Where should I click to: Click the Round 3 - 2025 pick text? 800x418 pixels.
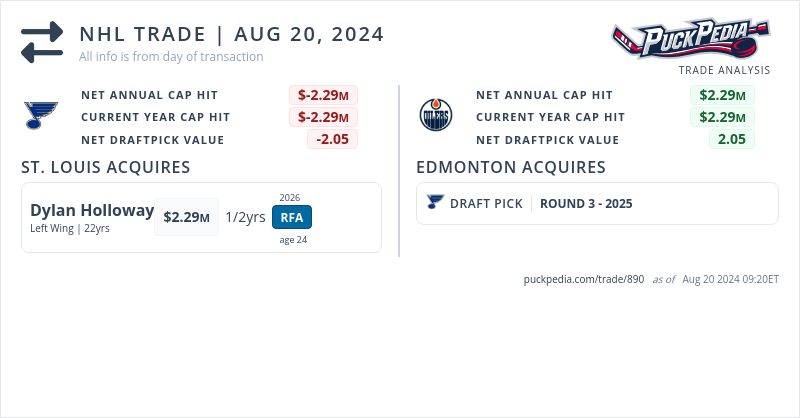coord(586,204)
